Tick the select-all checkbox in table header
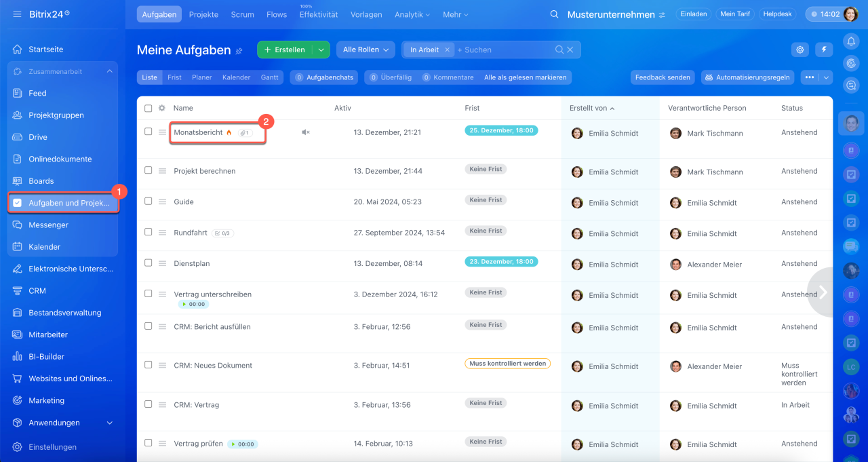Screen dimensions: 868x462 (x=149, y=108)
